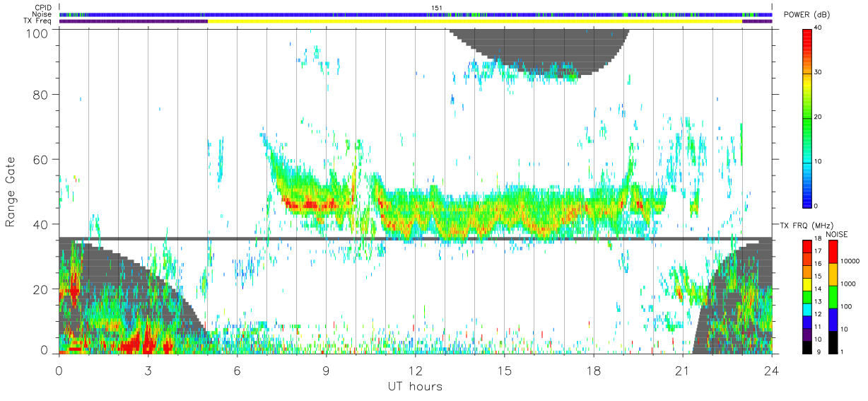Click power legend value 10
Viewport: 868px width, 401px height.
tap(818, 161)
